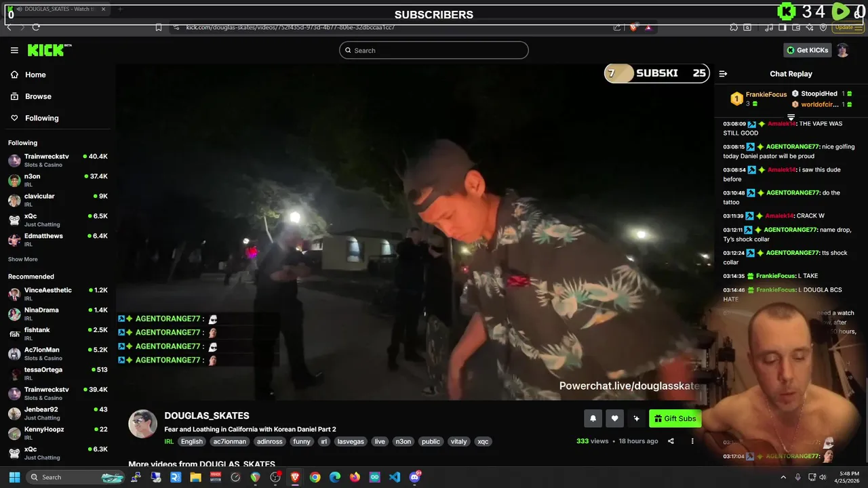Click the heart follow button
The image size is (868, 488).
(614, 419)
